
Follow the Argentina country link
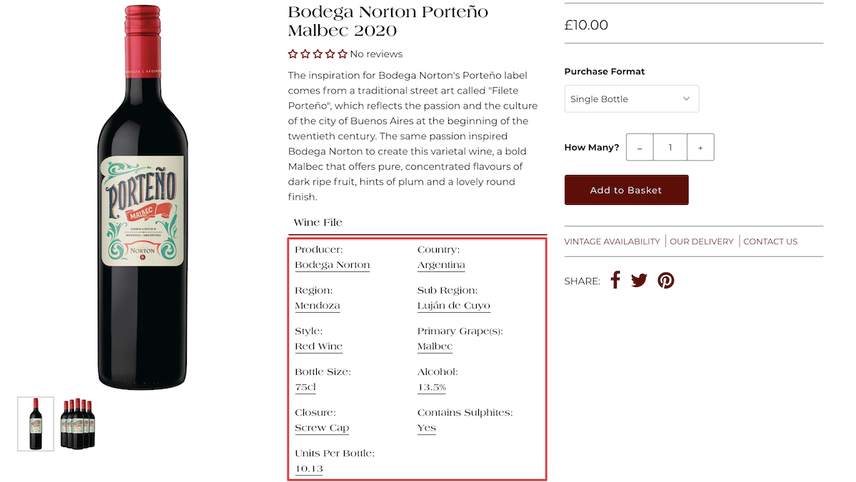tap(441, 265)
